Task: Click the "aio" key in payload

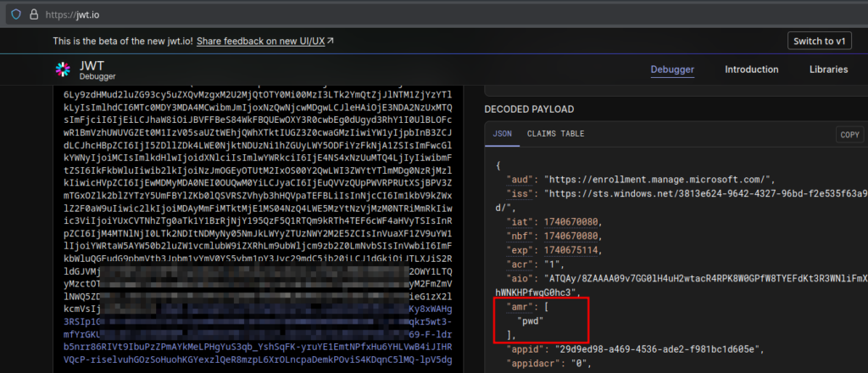Action: pos(520,278)
